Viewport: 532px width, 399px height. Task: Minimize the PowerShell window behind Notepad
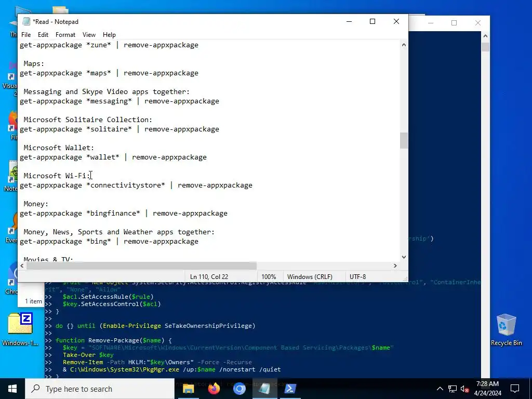pos(431,23)
